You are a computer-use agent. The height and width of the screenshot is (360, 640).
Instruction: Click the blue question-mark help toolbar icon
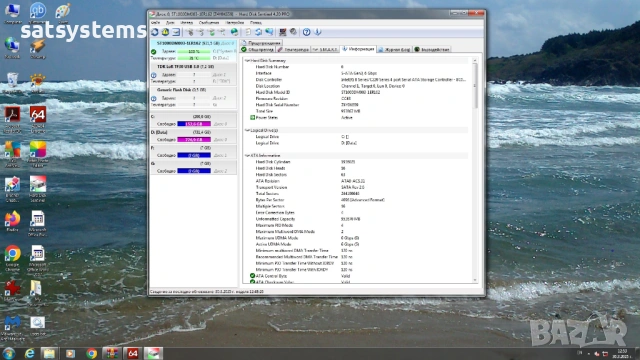point(307,32)
